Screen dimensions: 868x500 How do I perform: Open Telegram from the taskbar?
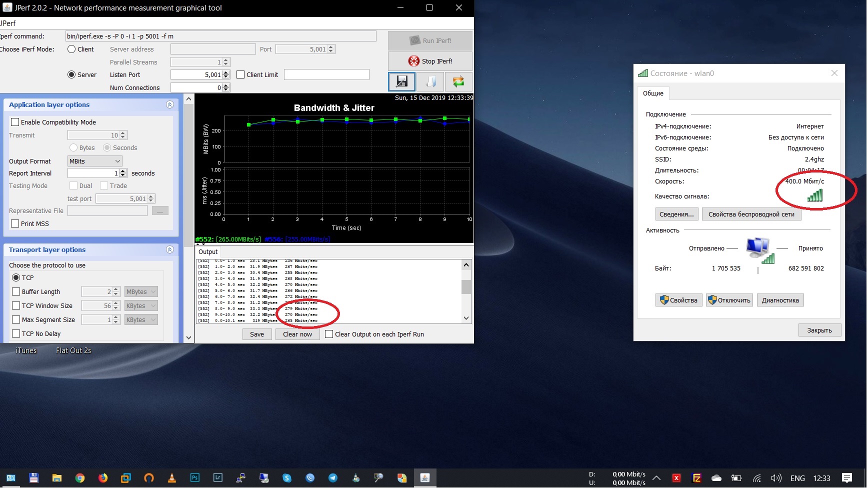click(333, 478)
